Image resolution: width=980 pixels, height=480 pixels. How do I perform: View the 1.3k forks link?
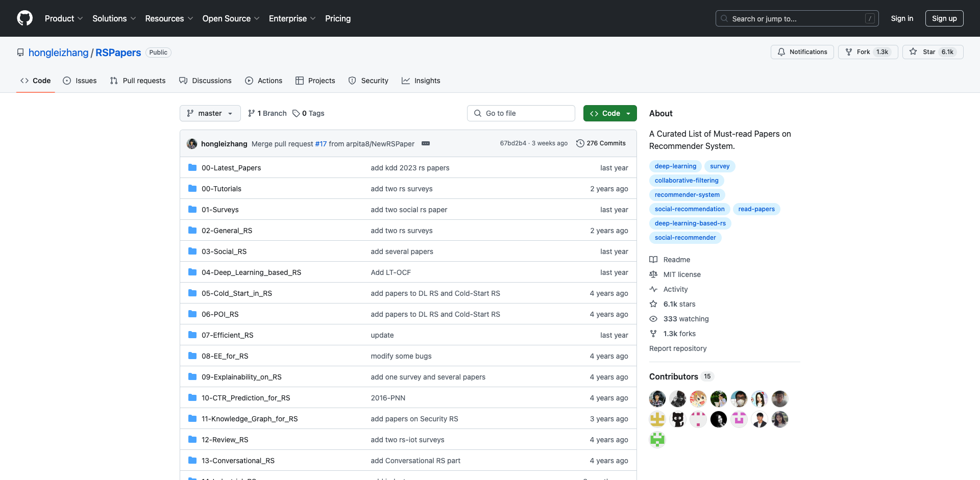(x=672, y=334)
